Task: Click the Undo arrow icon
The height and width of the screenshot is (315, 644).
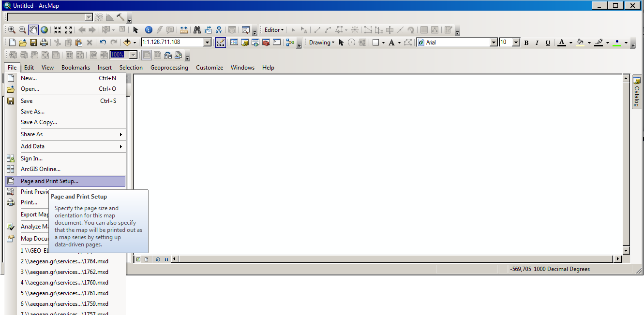Action: (x=103, y=43)
